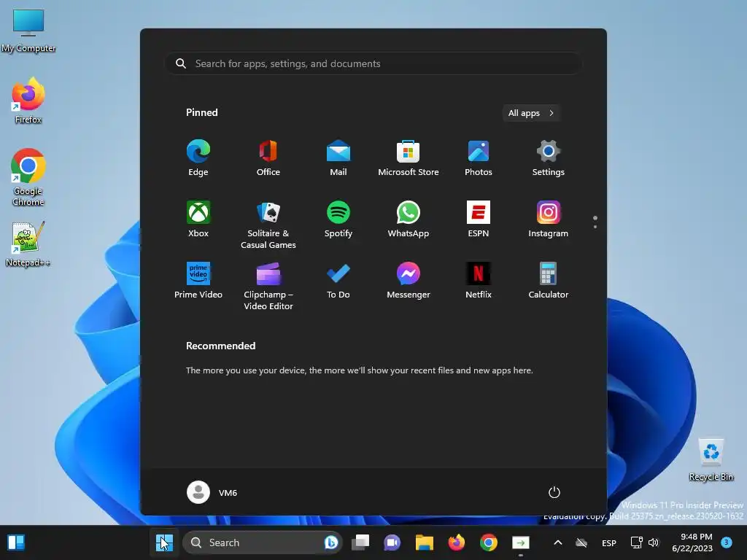Select the My Computer desktop icon
This screenshot has height=560, width=747.
[x=28, y=30]
